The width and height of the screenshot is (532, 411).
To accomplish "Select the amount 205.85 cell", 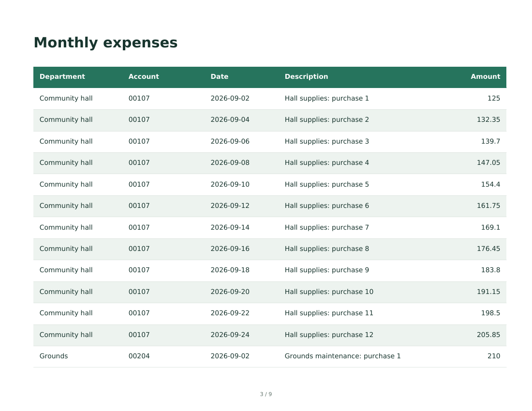I will point(488,335).
